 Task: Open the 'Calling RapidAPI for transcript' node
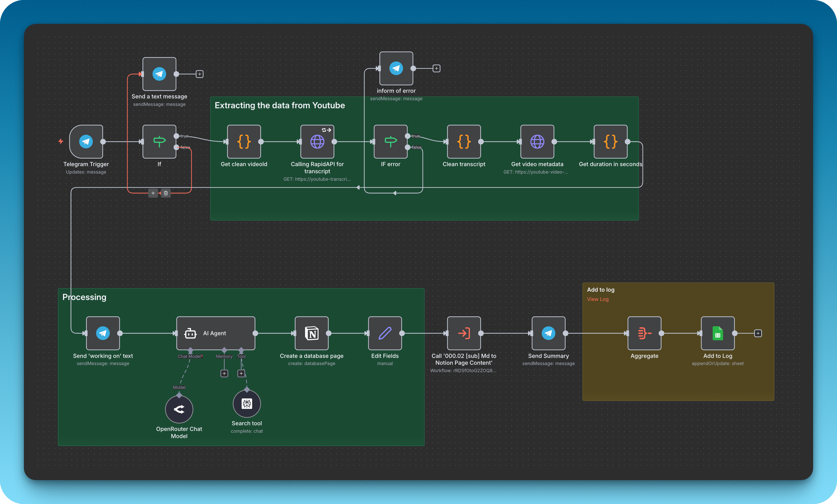click(x=317, y=142)
